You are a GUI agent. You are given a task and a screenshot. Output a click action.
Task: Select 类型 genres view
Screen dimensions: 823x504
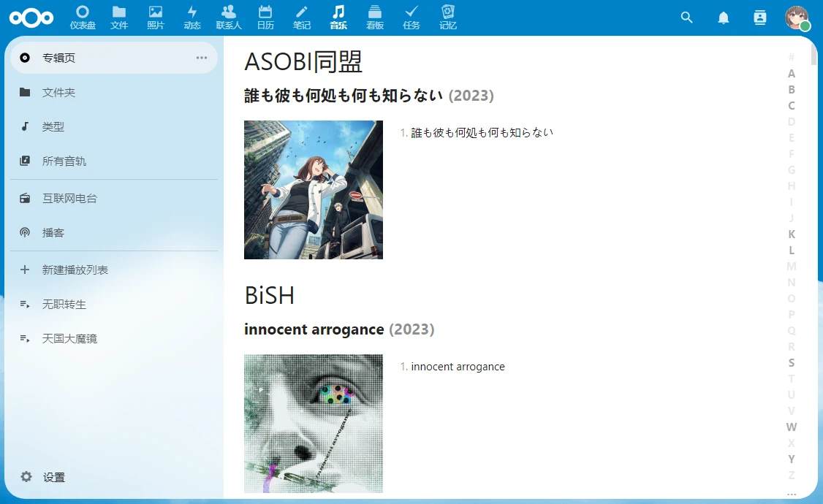[x=114, y=126]
